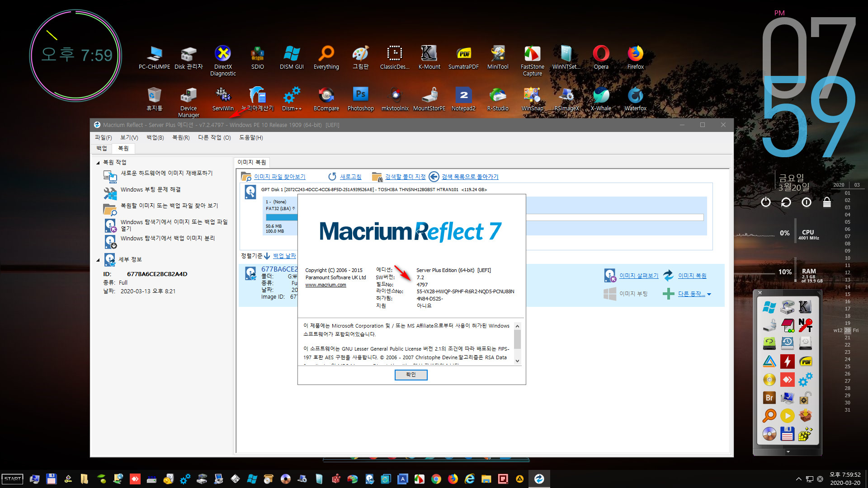Expand system tray hidden icons chevron
This screenshot has height=488, width=868.
pos(798,479)
